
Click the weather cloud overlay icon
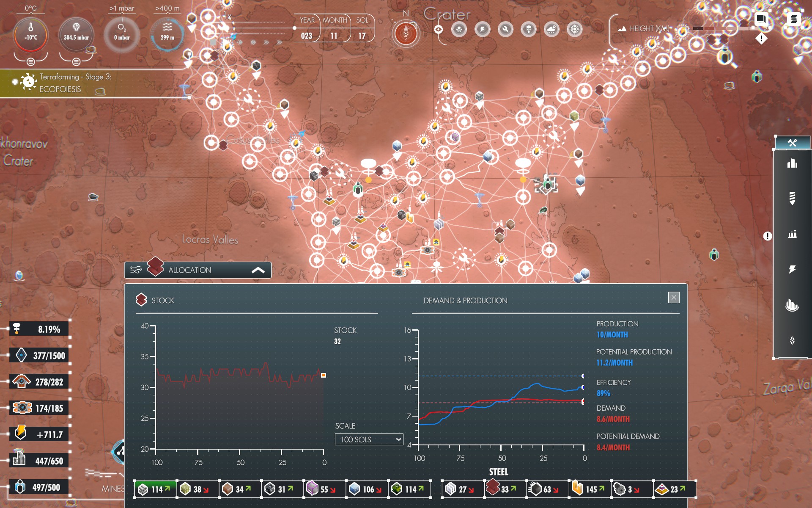click(x=551, y=29)
